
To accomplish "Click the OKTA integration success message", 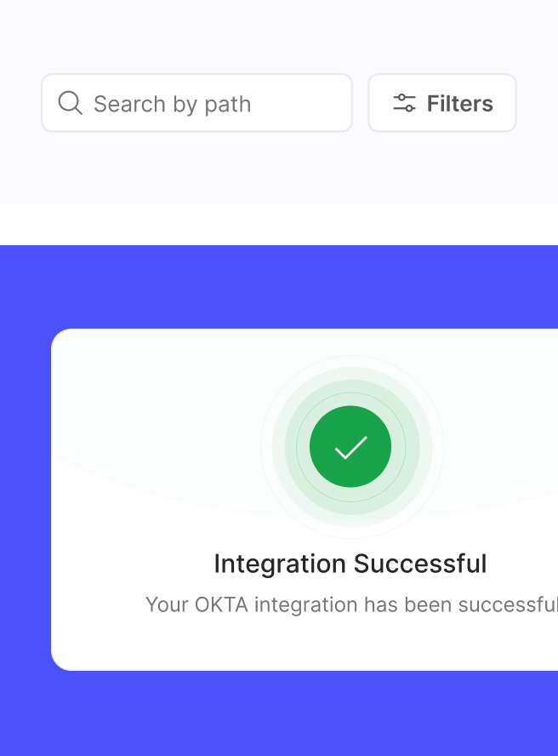I will (350, 604).
